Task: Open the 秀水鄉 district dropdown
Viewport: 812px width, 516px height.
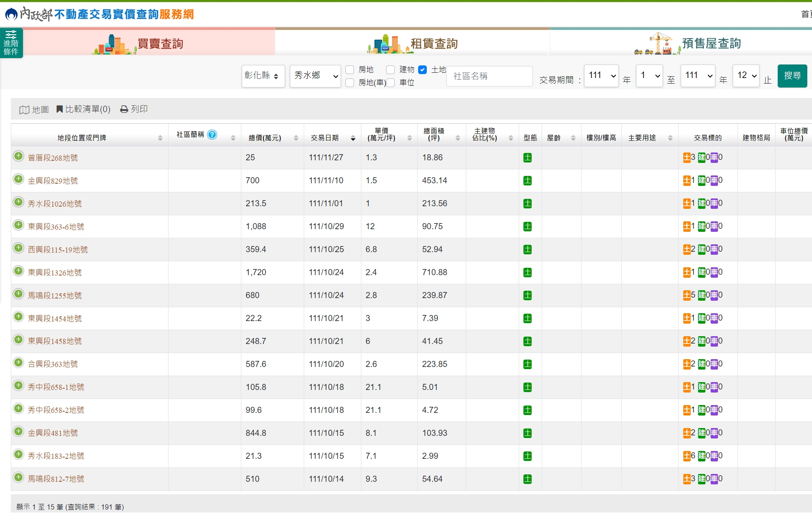Action: (315, 76)
